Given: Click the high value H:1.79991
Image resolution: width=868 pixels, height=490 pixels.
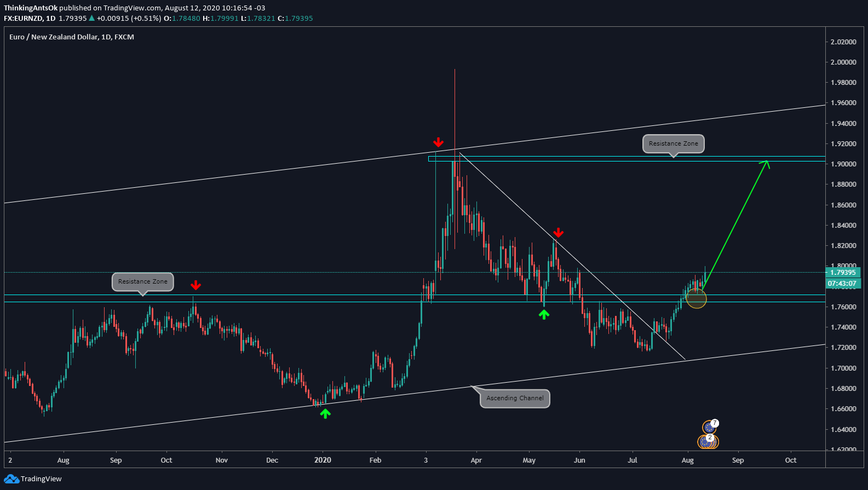Looking at the screenshot, I should tap(221, 19).
